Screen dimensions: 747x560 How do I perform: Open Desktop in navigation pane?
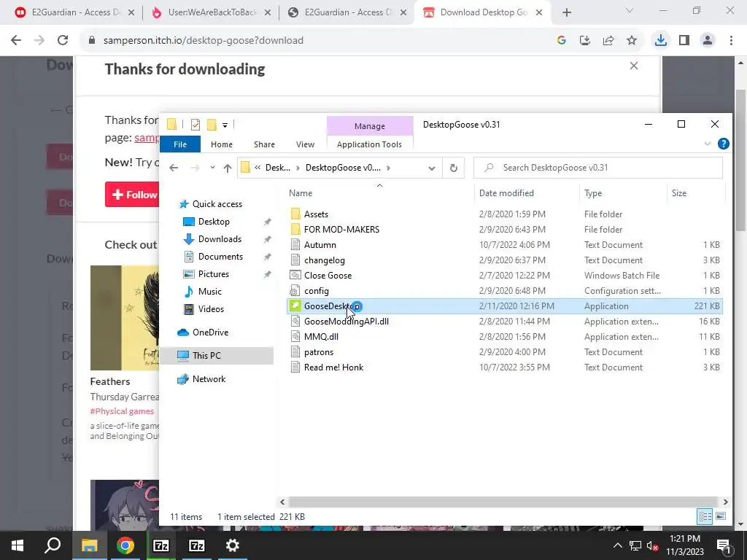pyautogui.click(x=214, y=222)
